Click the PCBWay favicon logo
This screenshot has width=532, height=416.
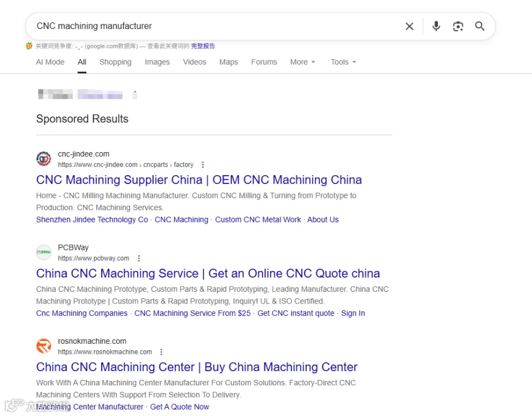tap(44, 252)
